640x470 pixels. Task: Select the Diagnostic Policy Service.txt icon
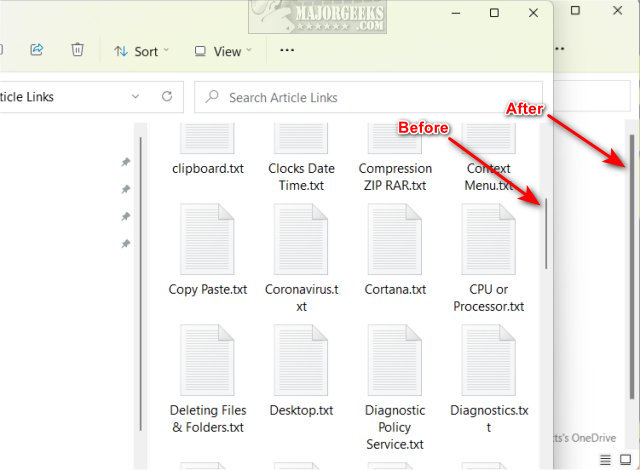395,360
